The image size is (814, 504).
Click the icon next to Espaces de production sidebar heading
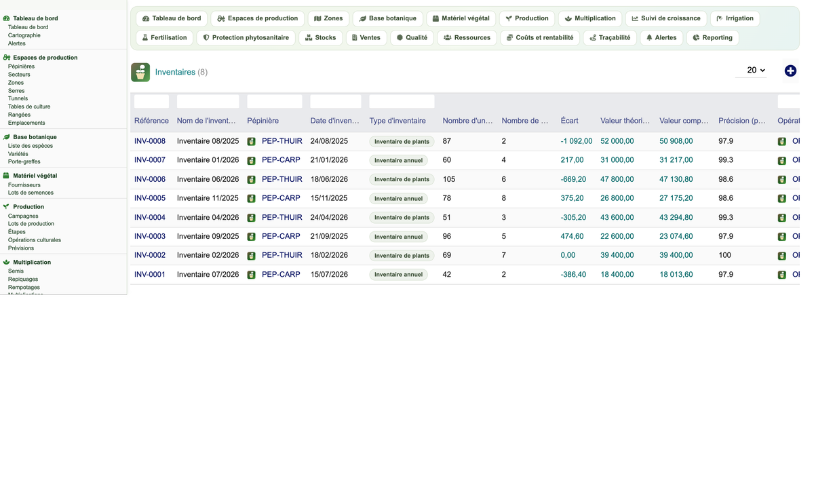[7, 58]
